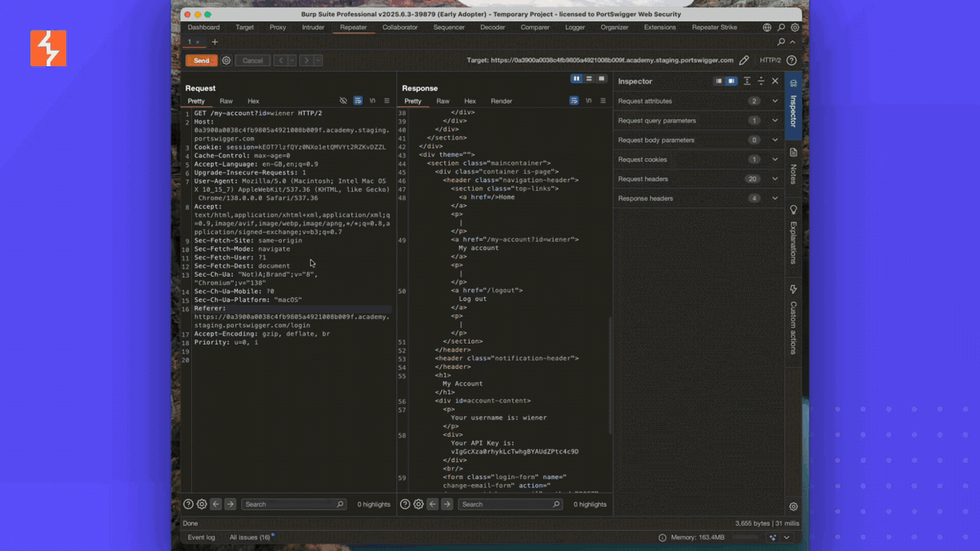Add a new Repeater tab with plus
Viewport: 980px width, 551px height.
click(x=215, y=42)
